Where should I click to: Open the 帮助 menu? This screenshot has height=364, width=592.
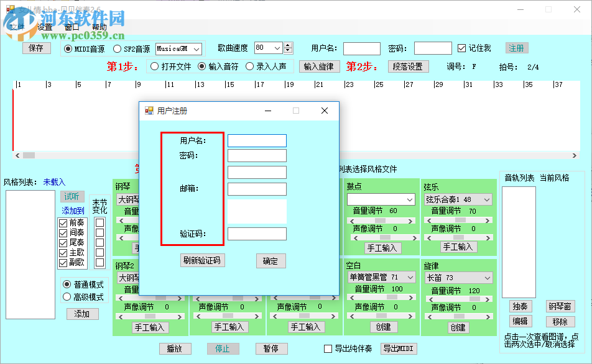click(x=98, y=27)
